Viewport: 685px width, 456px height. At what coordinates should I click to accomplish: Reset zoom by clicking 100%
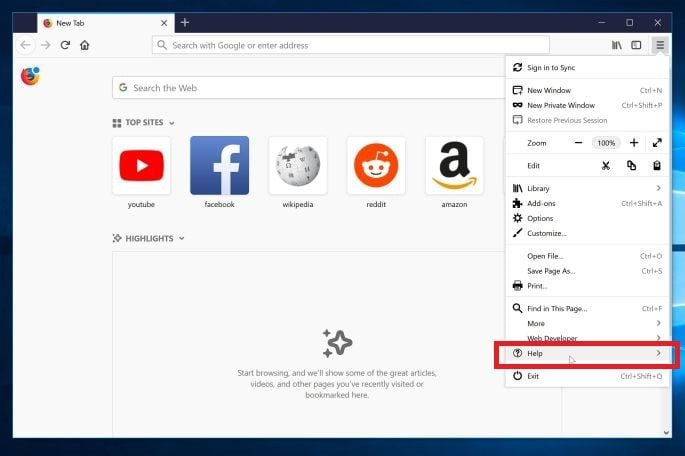606,143
